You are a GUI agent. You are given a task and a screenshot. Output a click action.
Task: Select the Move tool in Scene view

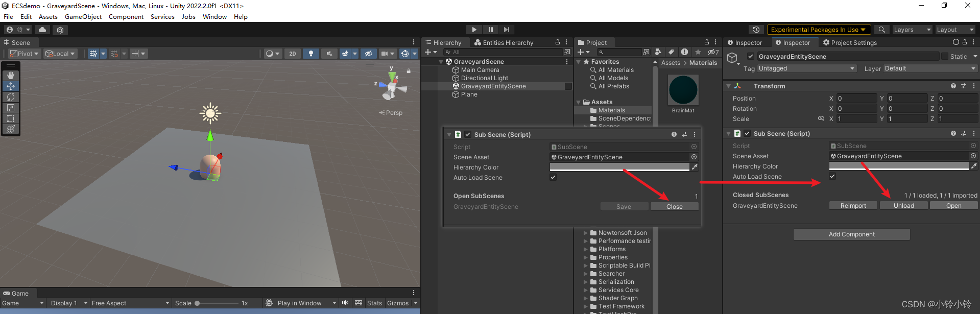pos(11,86)
